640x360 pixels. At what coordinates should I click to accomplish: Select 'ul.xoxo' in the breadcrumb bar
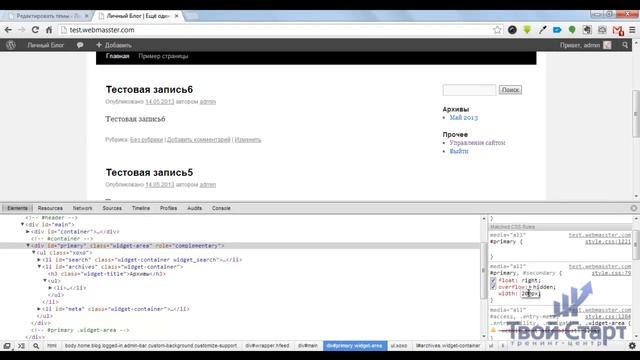click(x=399, y=346)
